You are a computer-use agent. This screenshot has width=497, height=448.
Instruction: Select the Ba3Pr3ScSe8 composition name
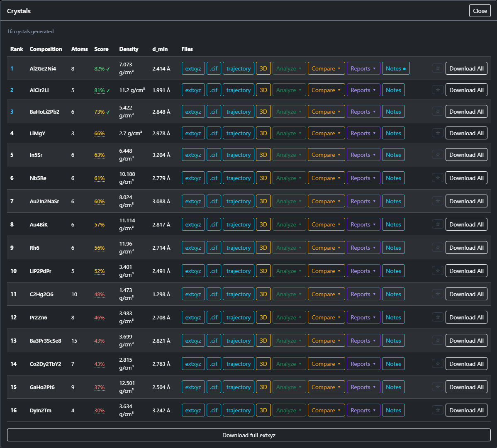(45, 341)
